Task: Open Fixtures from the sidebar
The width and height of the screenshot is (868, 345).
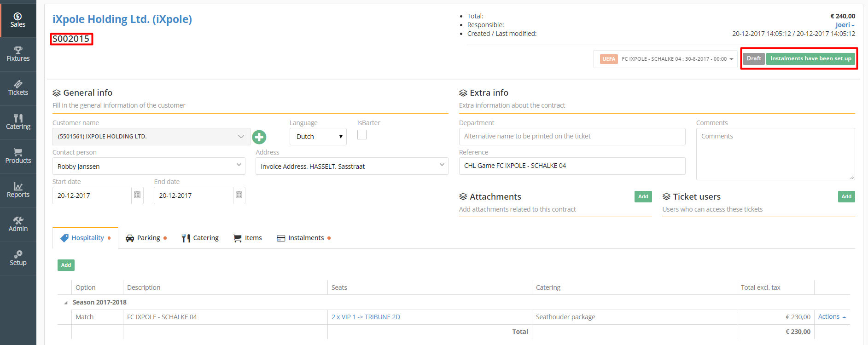Action: [18, 54]
